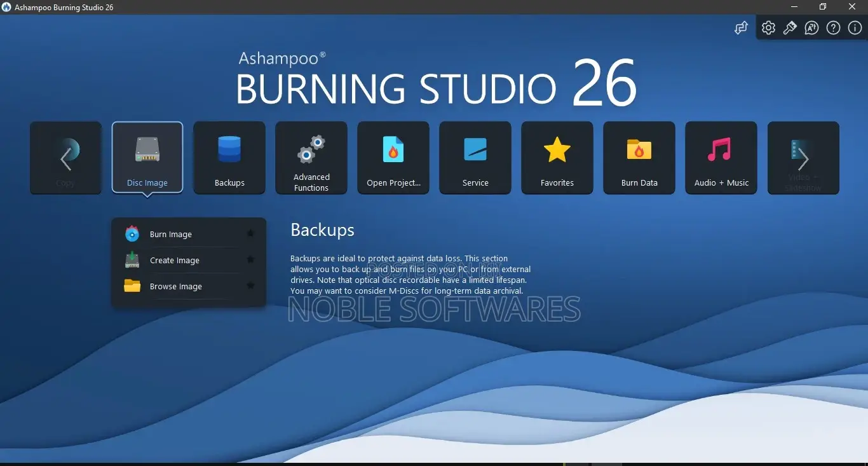The image size is (868, 466).
Task: Click the Backups heading text
Action: pos(322,230)
